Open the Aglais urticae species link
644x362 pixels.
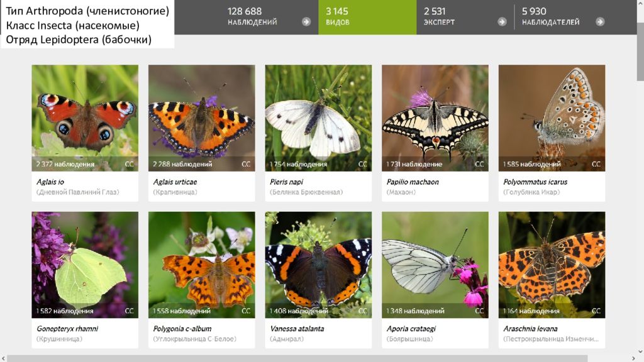pyautogui.click(x=175, y=182)
